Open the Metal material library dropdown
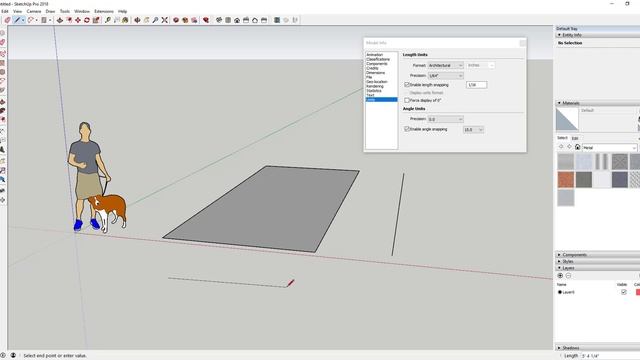The height and width of the screenshot is (360, 640). pos(609,147)
